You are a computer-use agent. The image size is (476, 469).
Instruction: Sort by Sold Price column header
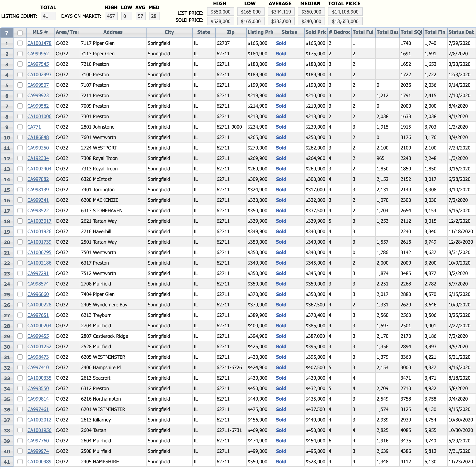[x=316, y=32]
